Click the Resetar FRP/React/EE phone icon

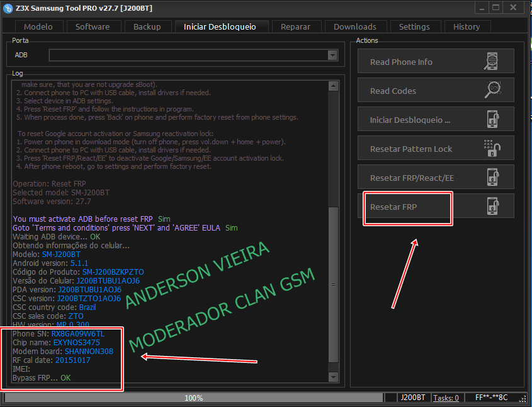pos(493,177)
